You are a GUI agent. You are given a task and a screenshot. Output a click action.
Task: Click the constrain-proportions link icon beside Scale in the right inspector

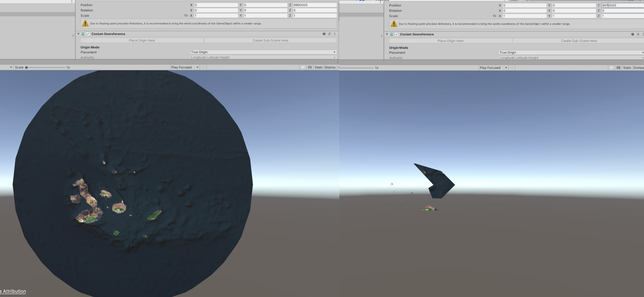tap(495, 16)
